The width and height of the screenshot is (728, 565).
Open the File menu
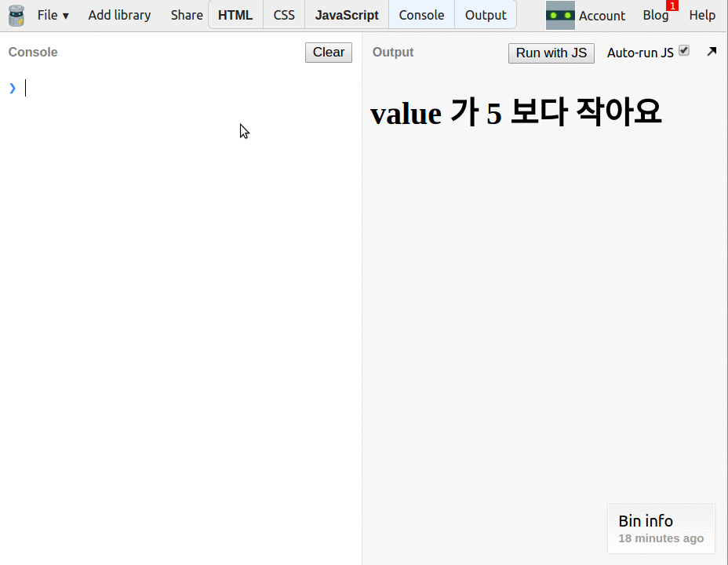pos(49,14)
